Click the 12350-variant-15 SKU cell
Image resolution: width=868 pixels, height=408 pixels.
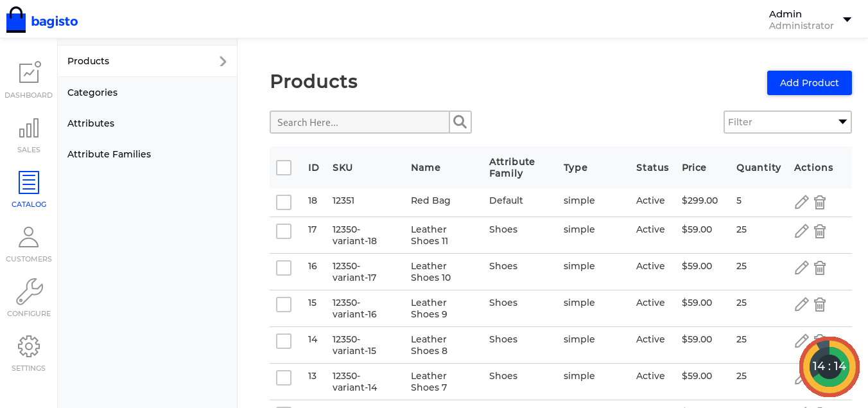click(354, 345)
